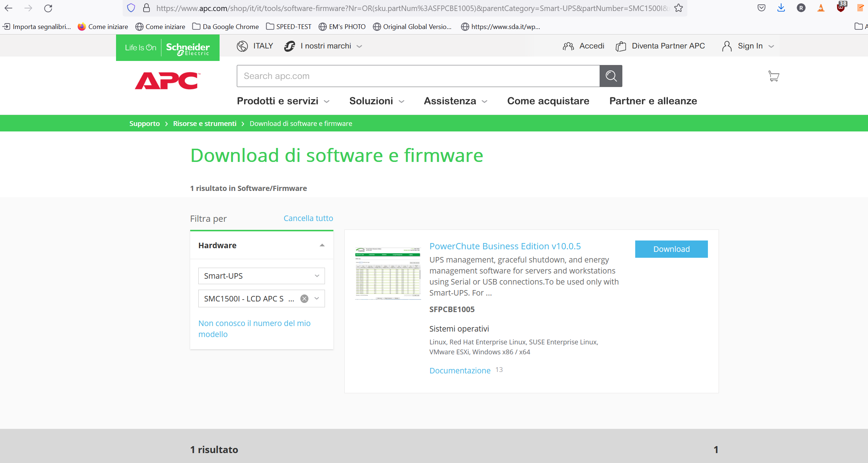Collapse the Hardware filter section
Viewport: 868px width, 463px height.
[x=322, y=245]
